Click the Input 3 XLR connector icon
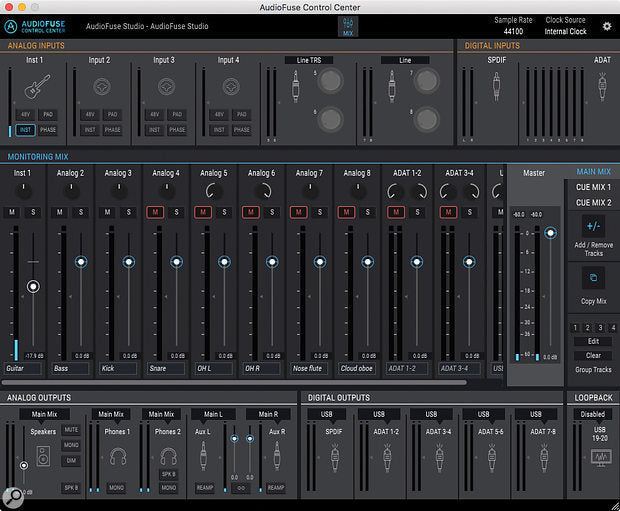620x511 pixels. 166,87
